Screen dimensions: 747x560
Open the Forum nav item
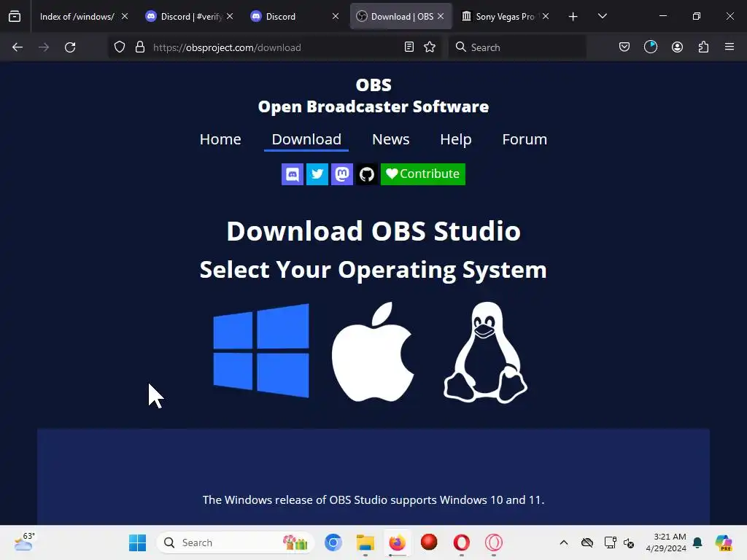click(525, 139)
